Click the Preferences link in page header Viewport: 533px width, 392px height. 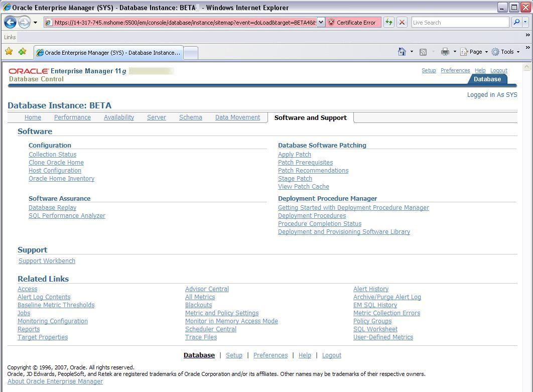455,70
